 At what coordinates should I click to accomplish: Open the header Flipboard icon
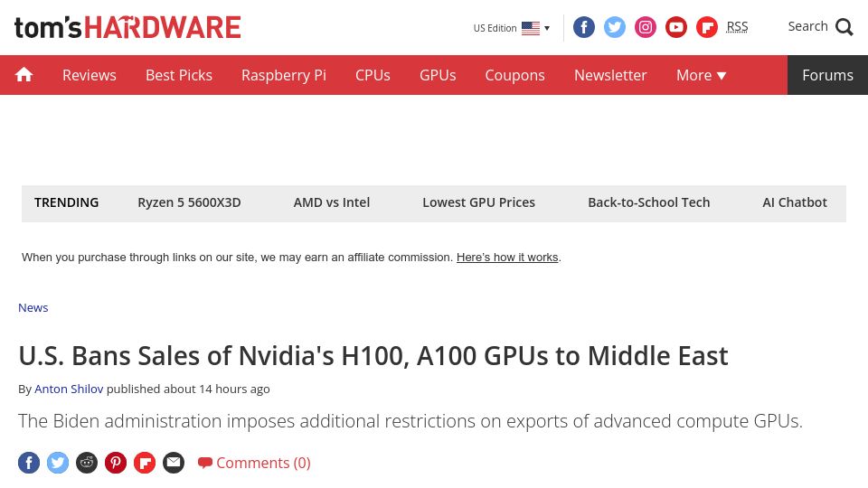(x=707, y=27)
